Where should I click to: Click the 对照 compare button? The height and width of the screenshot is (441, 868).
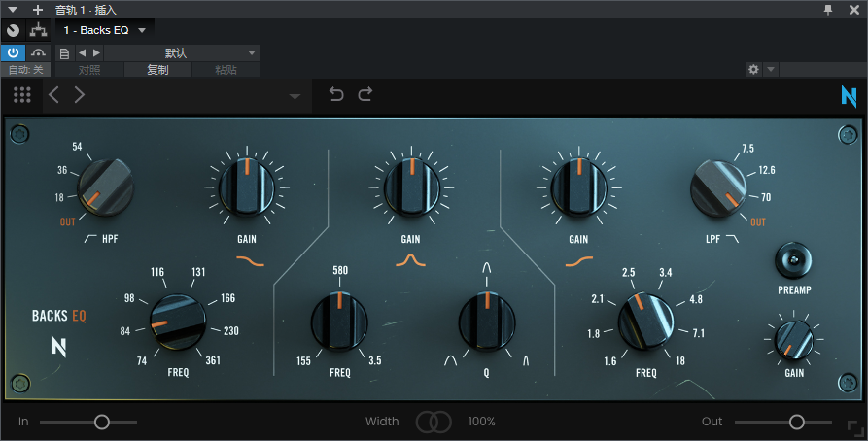pyautogui.click(x=89, y=70)
